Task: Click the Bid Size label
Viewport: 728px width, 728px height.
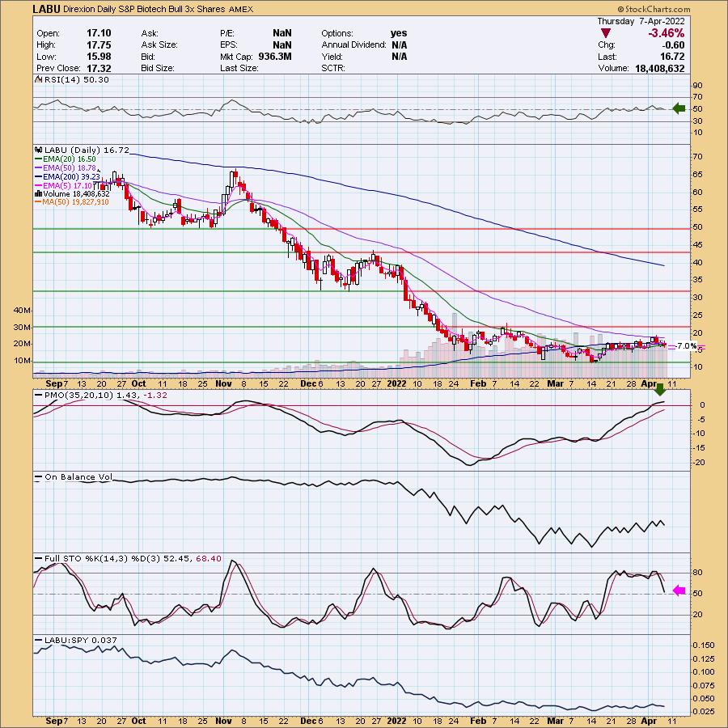Action: pyautogui.click(x=158, y=68)
